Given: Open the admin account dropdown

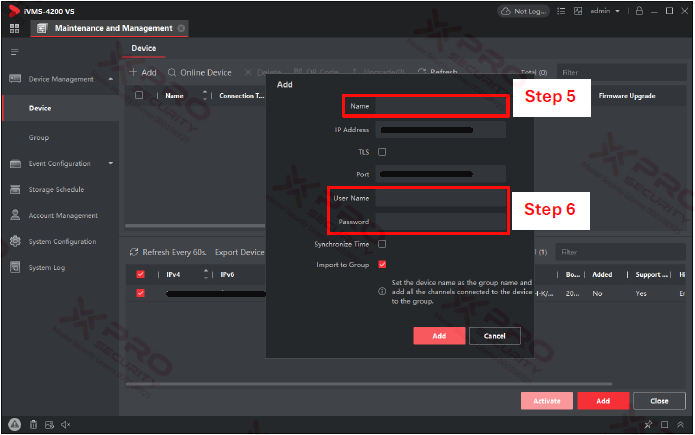Looking at the screenshot, I should point(603,11).
